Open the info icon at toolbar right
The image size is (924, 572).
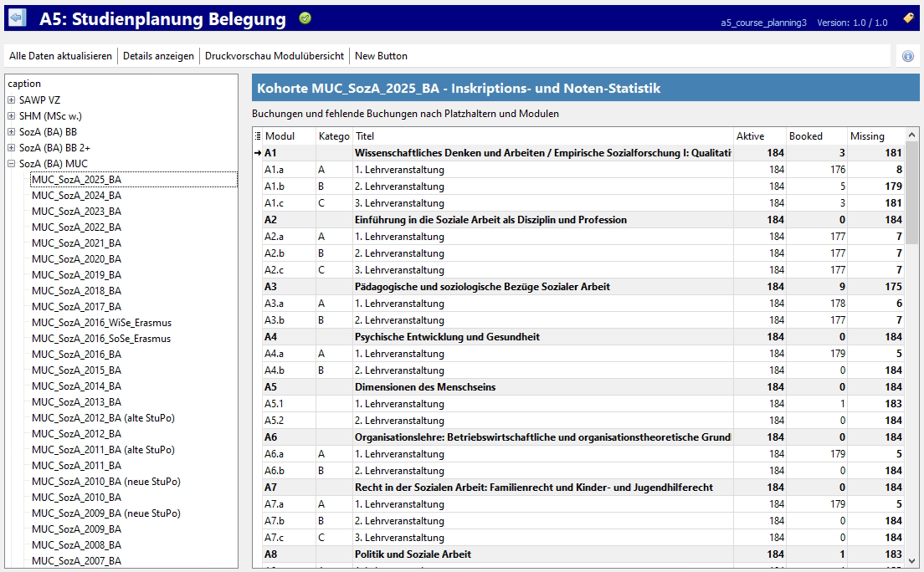coord(908,56)
